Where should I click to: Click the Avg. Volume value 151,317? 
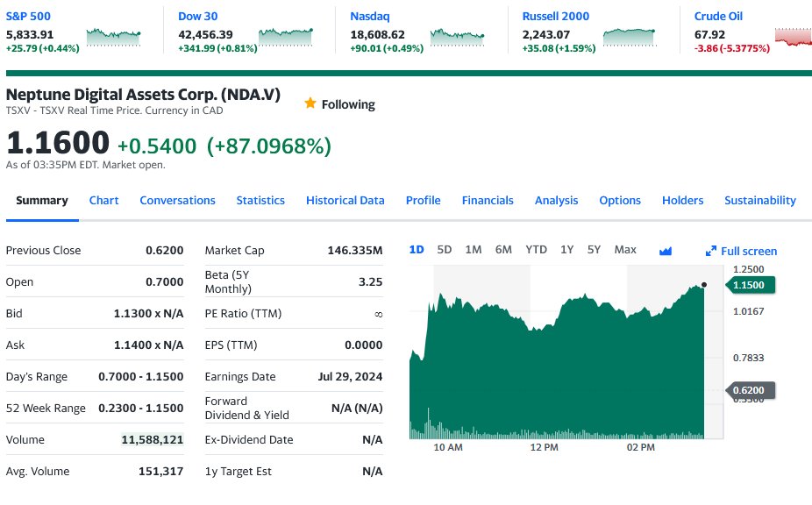[x=161, y=472]
